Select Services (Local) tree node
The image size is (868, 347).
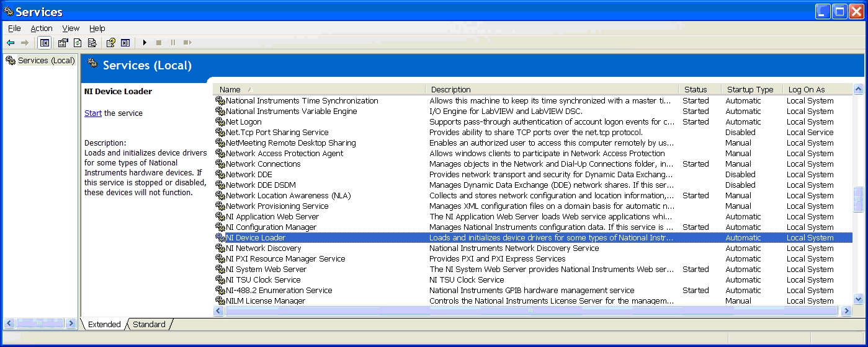pos(46,60)
